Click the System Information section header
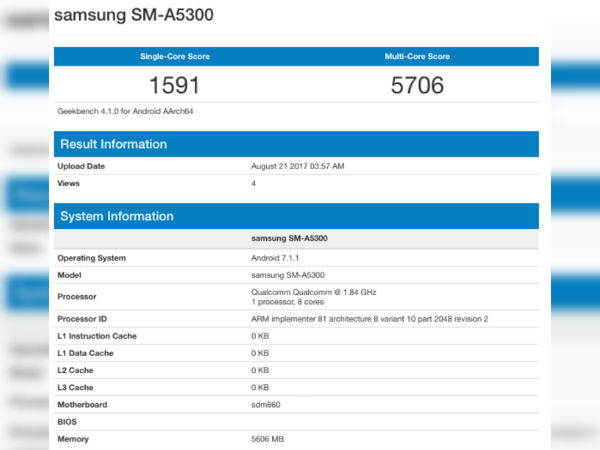 [x=296, y=216]
